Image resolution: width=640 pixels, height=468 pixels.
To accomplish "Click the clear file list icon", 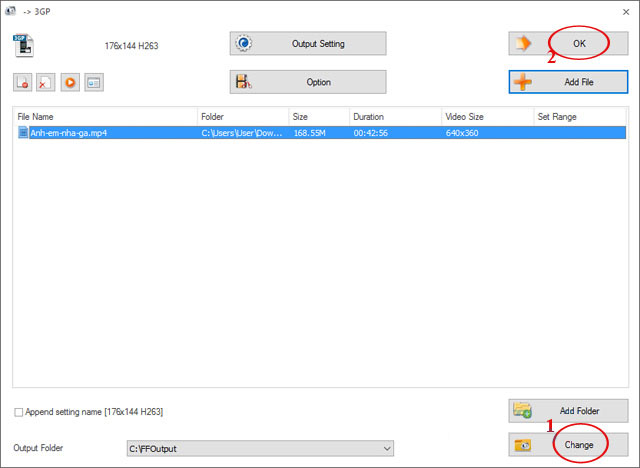I will click(x=45, y=83).
